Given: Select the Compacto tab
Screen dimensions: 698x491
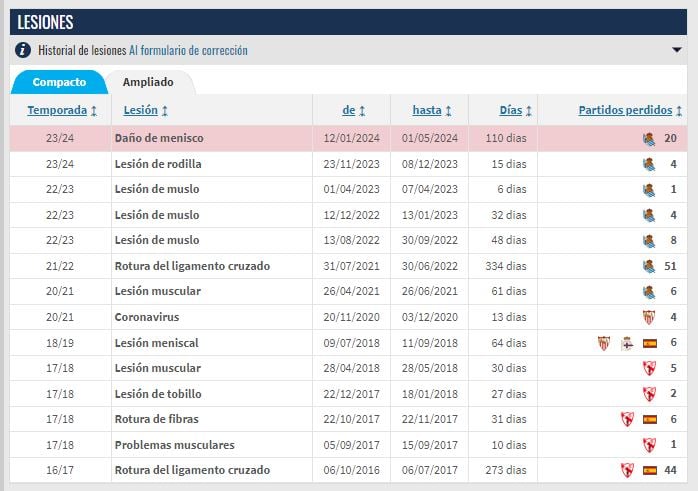Looking at the screenshot, I should point(59,82).
